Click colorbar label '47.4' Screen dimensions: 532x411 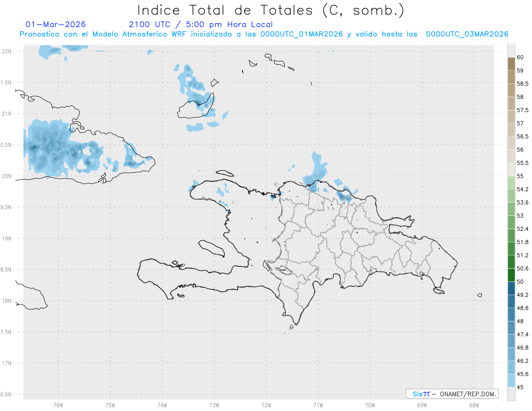tap(522, 334)
